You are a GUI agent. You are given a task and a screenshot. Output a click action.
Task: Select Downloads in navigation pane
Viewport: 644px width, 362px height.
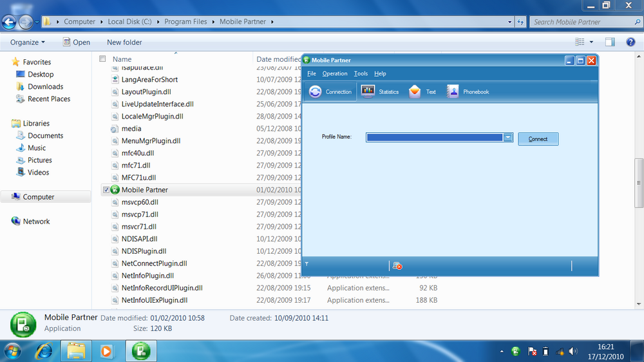click(45, 87)
